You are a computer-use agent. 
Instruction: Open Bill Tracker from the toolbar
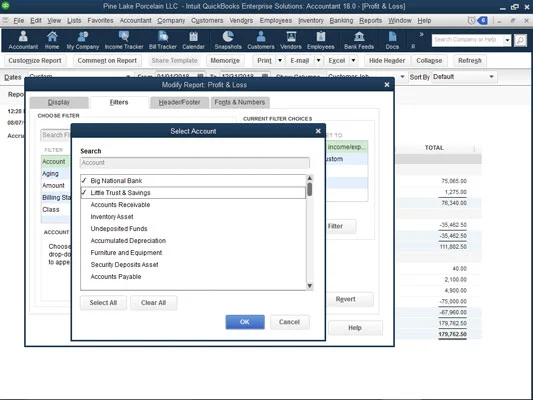click(x=162, y=40)
